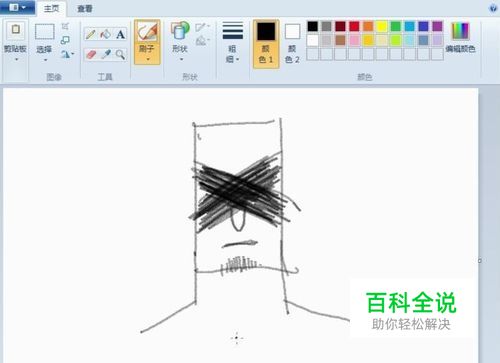The width and height of the screenshot is (500, 363).
Task: Choose the lavender color swatch
Action: [437, 40]
